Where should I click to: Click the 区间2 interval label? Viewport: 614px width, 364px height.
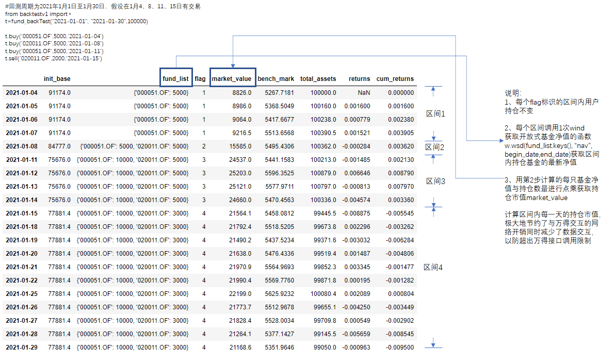coord(435,147)
